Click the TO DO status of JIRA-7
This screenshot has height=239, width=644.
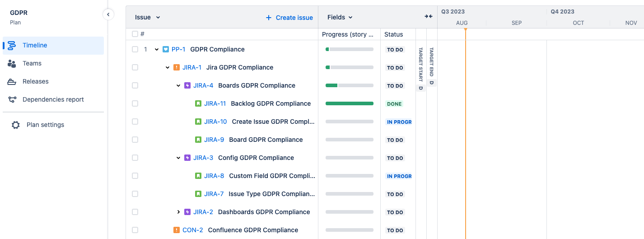click(x=395, y=194)
